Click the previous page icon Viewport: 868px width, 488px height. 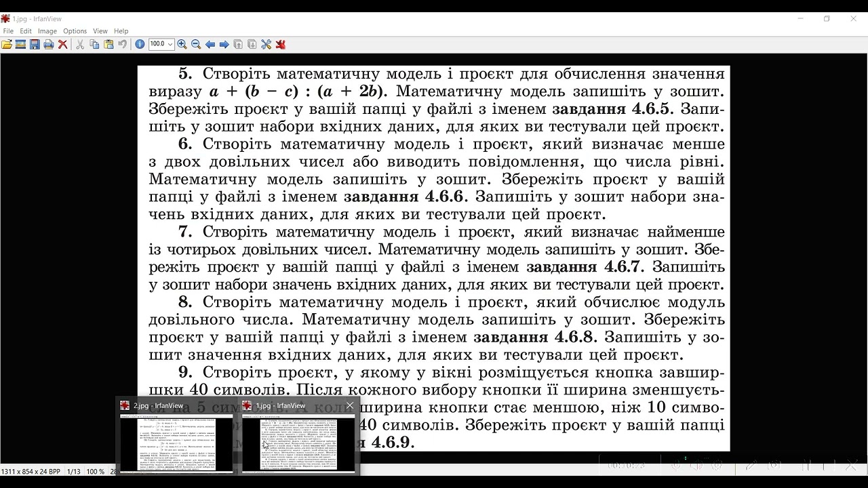[x=238, y=44]
